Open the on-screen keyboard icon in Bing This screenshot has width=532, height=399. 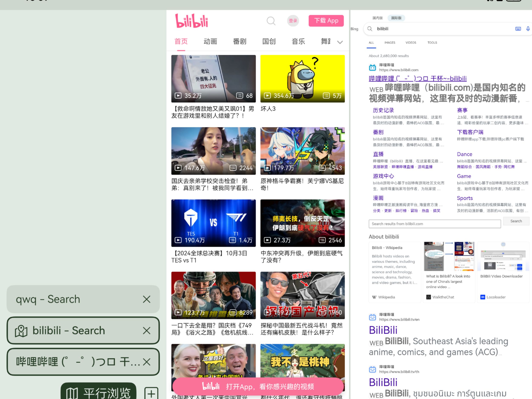518,29
